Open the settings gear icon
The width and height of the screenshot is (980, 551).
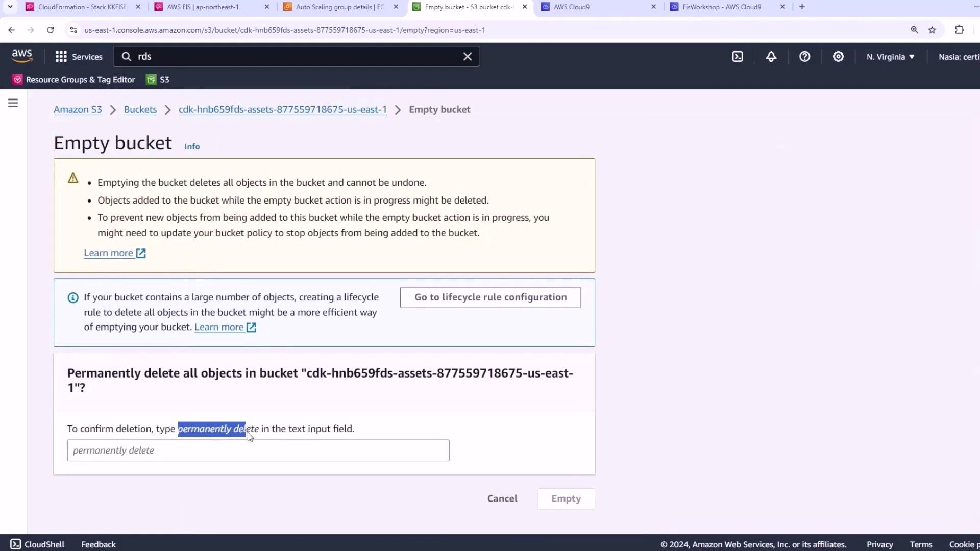838,57
